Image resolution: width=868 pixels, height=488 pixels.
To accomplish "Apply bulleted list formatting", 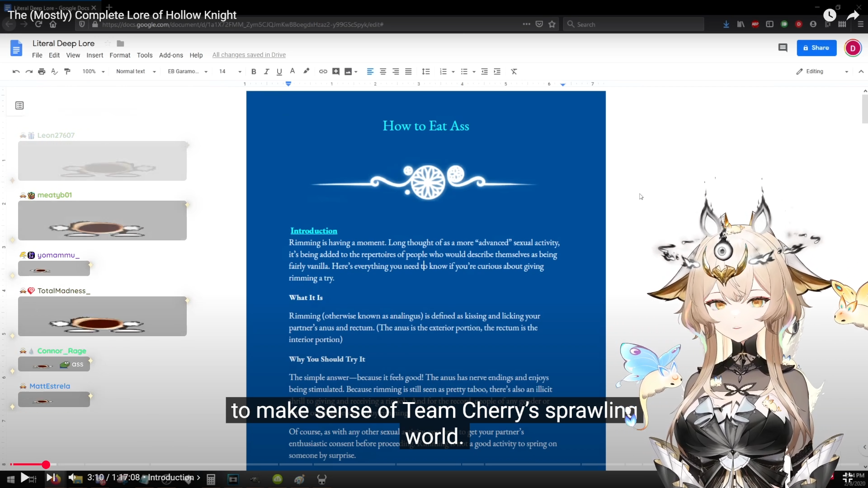I will click(464, 71).
